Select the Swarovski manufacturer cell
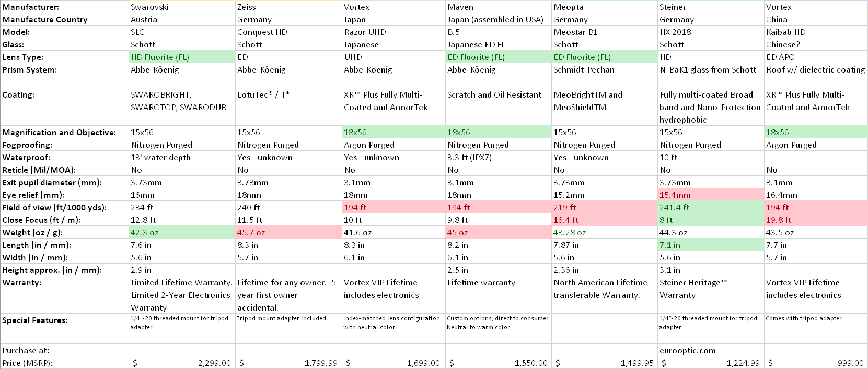Image resolution: width=868 pixels, height=369 pixels. pos(182,7)
